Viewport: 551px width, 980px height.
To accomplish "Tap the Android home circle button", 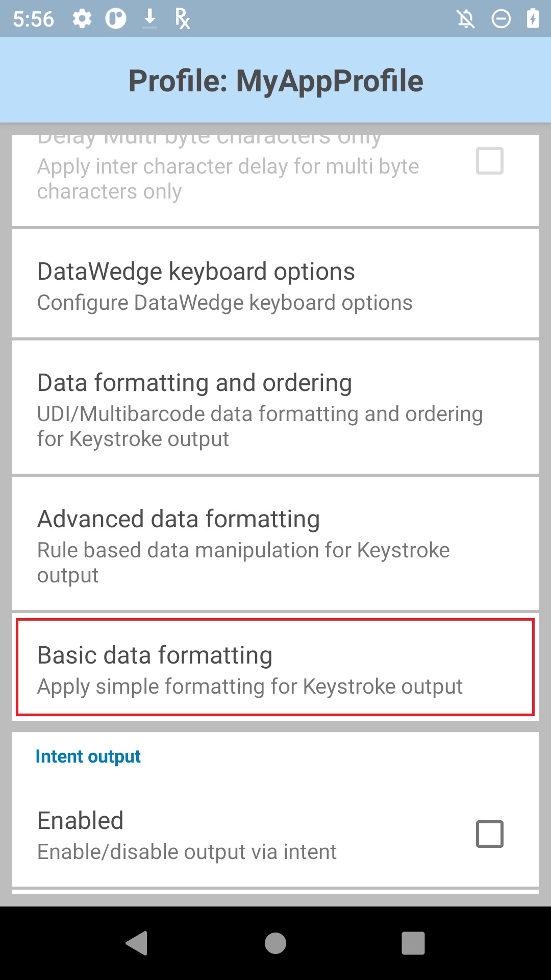I will (275, 943).
